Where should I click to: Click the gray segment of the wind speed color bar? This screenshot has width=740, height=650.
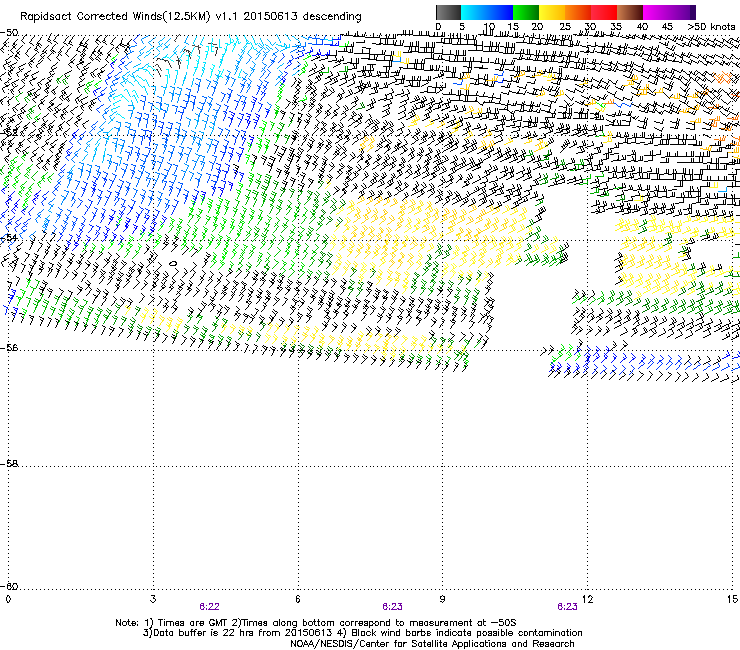click(x=448, y=12)
